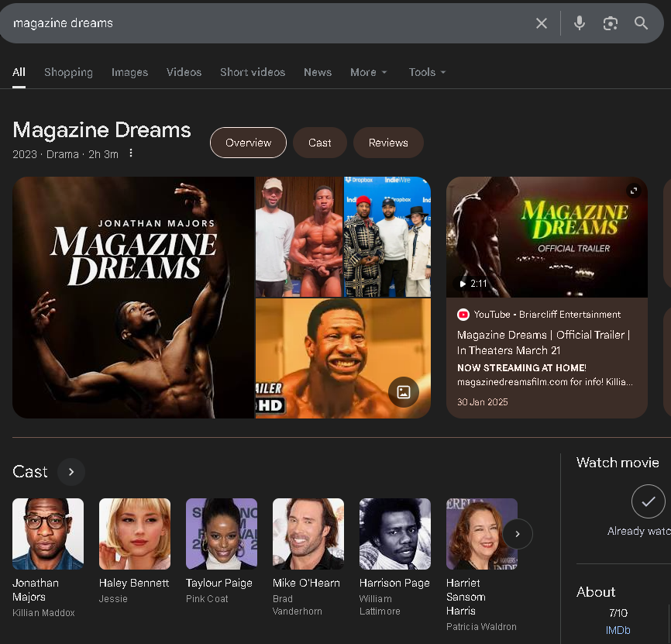Open Harriet Sansom Harris cast photo
671x644 pixels.
(482, 534)
